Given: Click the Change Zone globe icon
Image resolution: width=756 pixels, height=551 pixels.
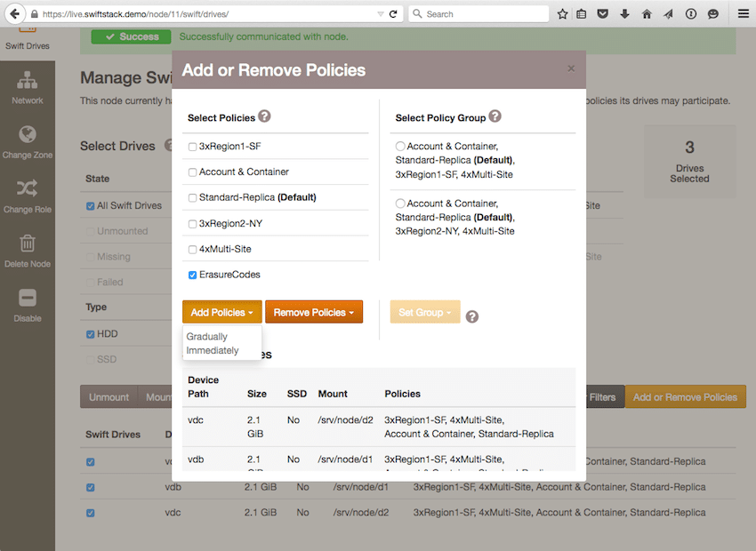Looking at the screenshot, I should (x=27, y=134).
